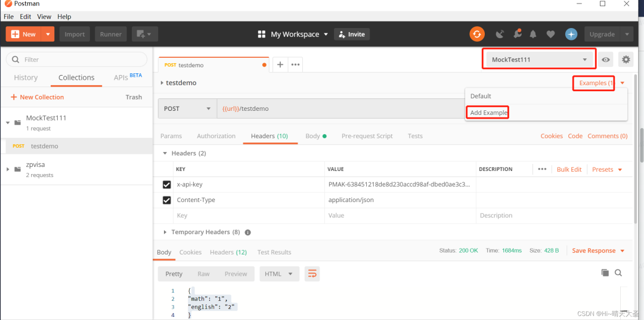The image size is (644, 320).
Task: Open the Trash link
Action: (134, 97)
